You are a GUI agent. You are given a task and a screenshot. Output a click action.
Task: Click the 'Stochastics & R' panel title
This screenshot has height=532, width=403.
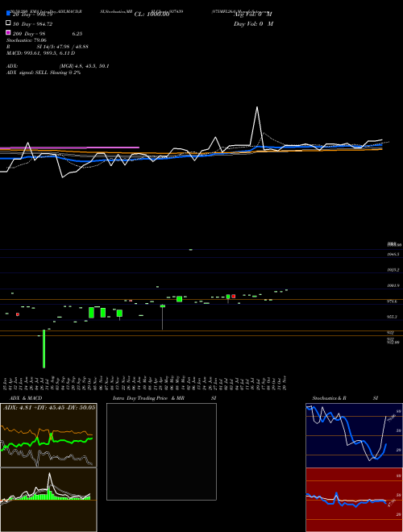[329, 398]
